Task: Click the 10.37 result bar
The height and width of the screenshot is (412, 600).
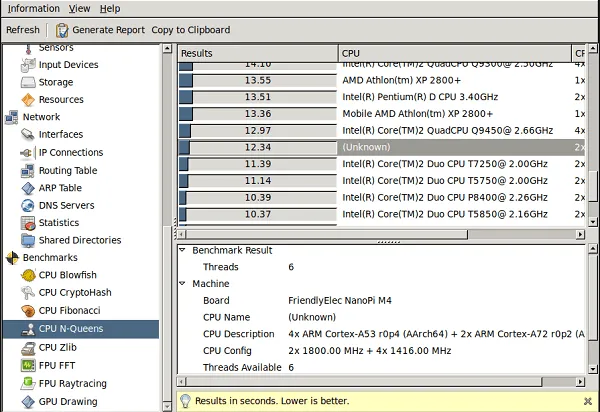Action: click(x=258, y=215)
